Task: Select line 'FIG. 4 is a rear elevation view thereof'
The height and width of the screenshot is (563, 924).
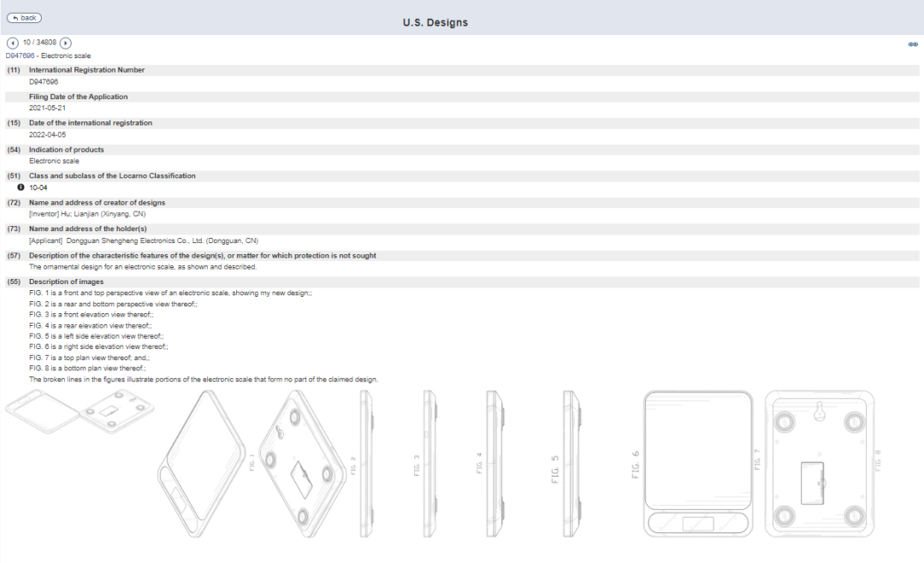Action: tap(90, 325)
